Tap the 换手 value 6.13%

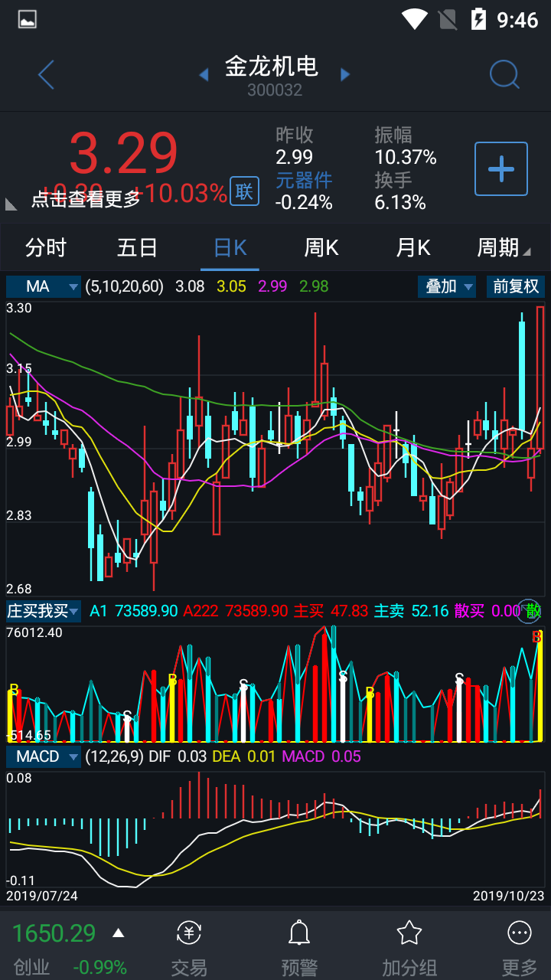pos(400,203)
